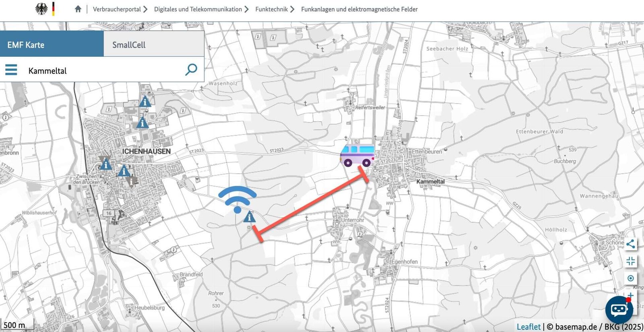The image size is (644, 332).
Task: Open the share map icon
Action: pos(630,244)
